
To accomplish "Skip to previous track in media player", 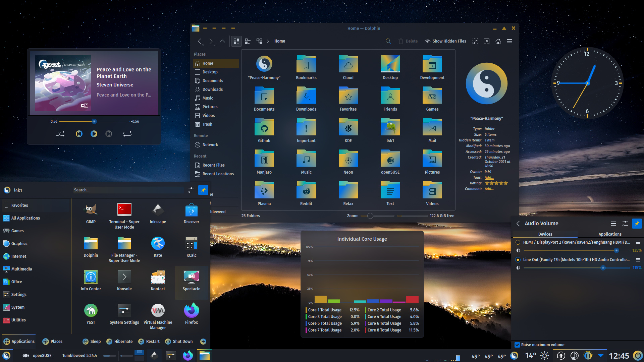I will (x=79, y=134).
